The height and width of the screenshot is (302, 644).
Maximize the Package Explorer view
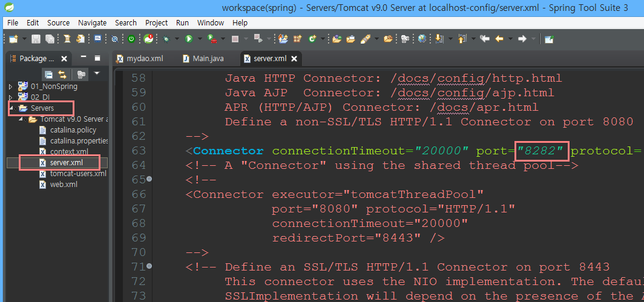[97, 58]
